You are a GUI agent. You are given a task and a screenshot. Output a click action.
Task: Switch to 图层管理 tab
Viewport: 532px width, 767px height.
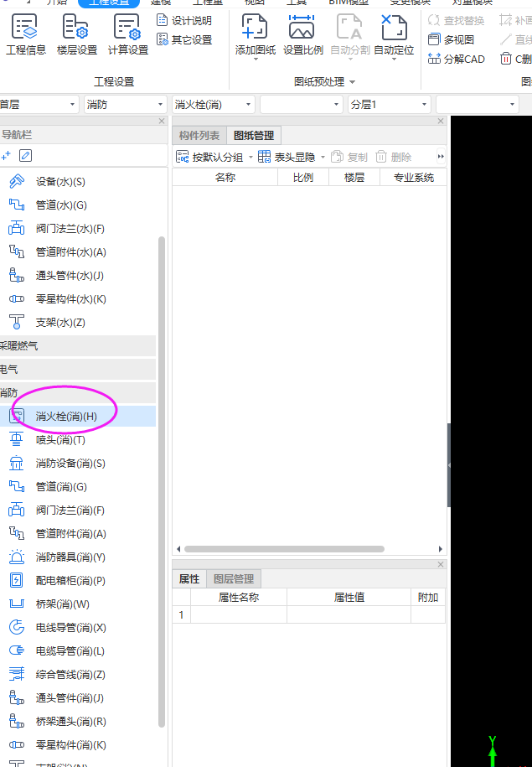tap(234, 579)
